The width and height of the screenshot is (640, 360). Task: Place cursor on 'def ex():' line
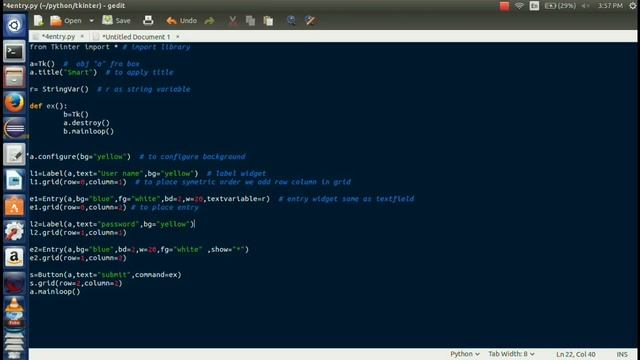coord(48,106)
